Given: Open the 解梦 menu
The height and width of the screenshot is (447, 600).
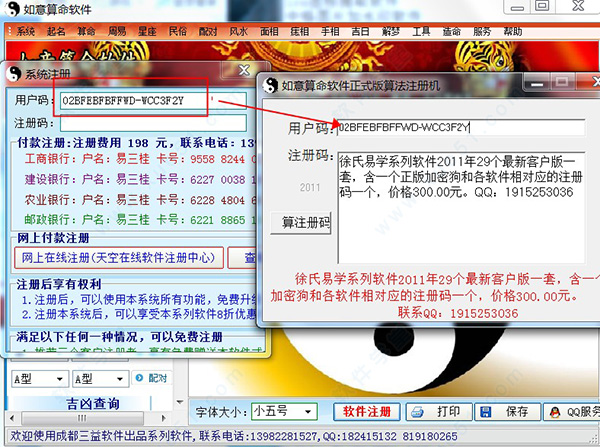Looking at the screenshot, I should click(x=391, y=31).
